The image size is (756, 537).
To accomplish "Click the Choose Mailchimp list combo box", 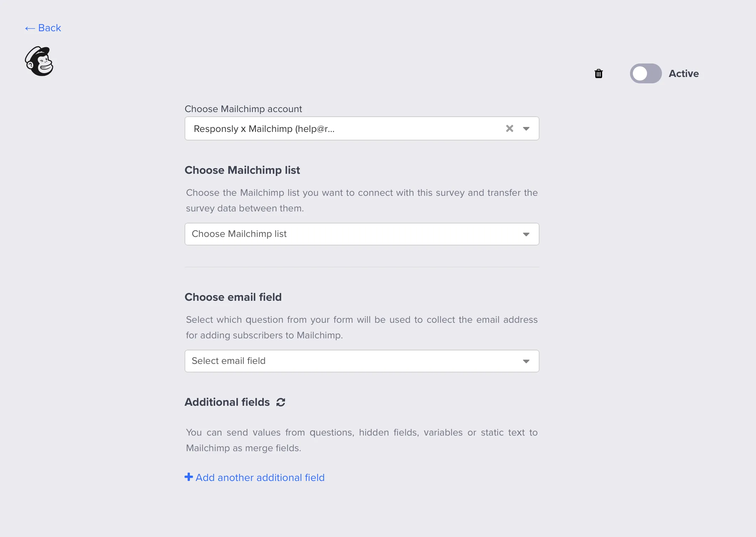I will click(x=361, y=234).
